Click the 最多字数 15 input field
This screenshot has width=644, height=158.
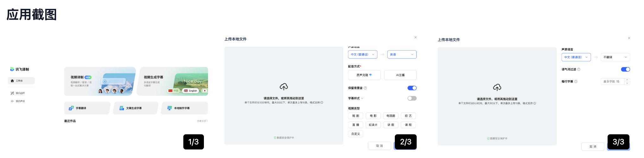613,82
